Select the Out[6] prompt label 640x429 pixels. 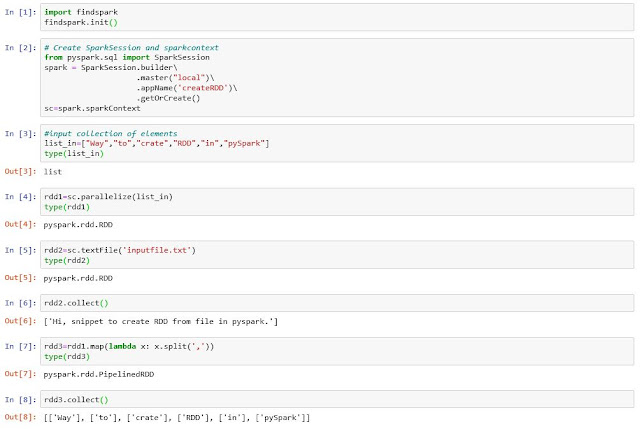(x=20, y=320)
